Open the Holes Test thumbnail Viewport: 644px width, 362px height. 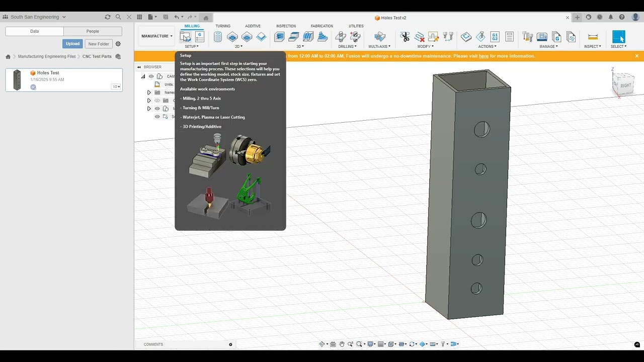coord(17,80)
